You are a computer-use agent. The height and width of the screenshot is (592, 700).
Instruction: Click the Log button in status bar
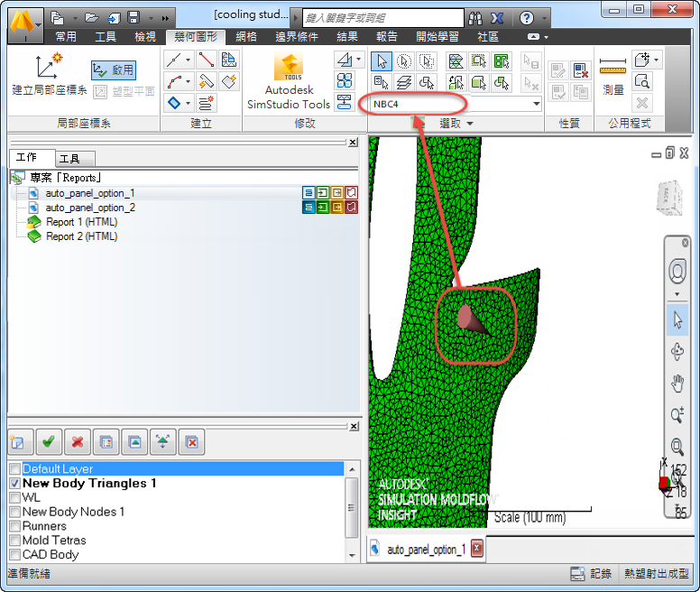click(592, 574)
